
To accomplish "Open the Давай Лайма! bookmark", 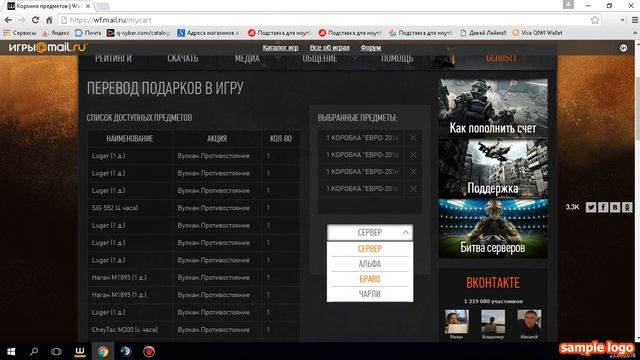I will pyautogui.click(x=483, y=33).
